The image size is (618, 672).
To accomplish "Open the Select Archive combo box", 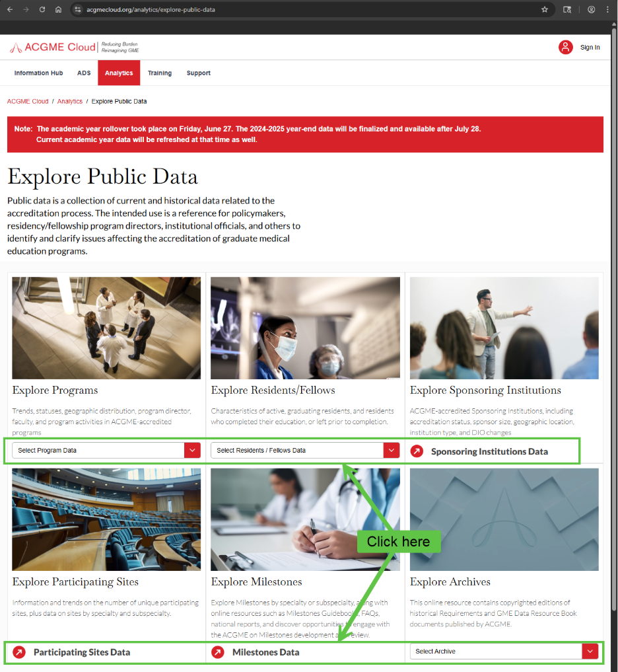I will pos(504,652).
